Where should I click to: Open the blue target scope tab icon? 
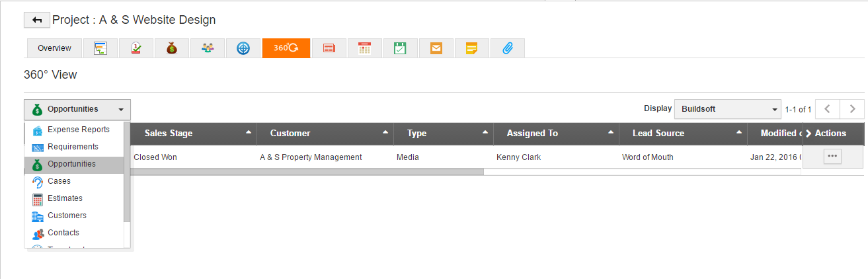pos(243,48)
